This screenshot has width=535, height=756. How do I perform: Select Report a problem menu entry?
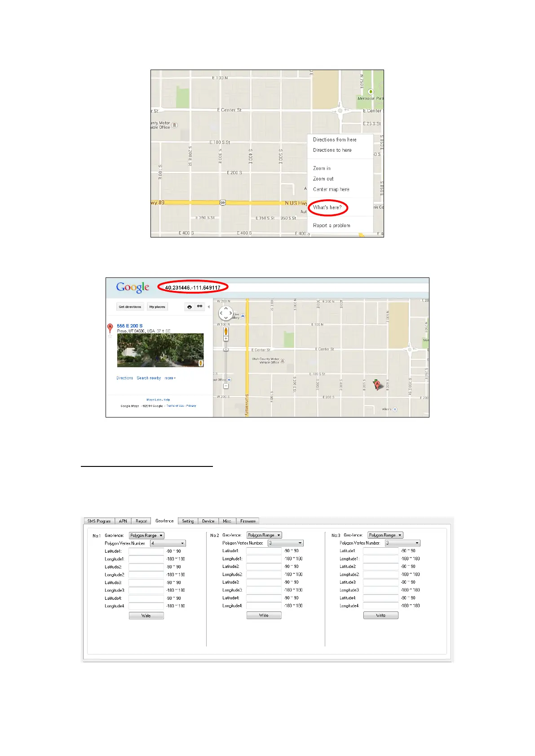pyautogui.click(x=332, y=225)
